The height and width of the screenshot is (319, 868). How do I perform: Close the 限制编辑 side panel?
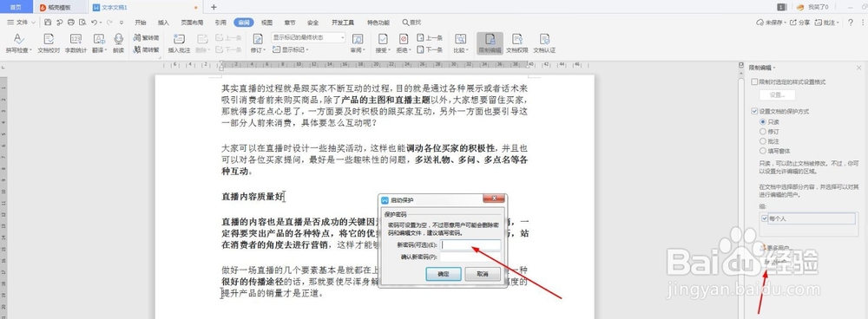point(860,68)
